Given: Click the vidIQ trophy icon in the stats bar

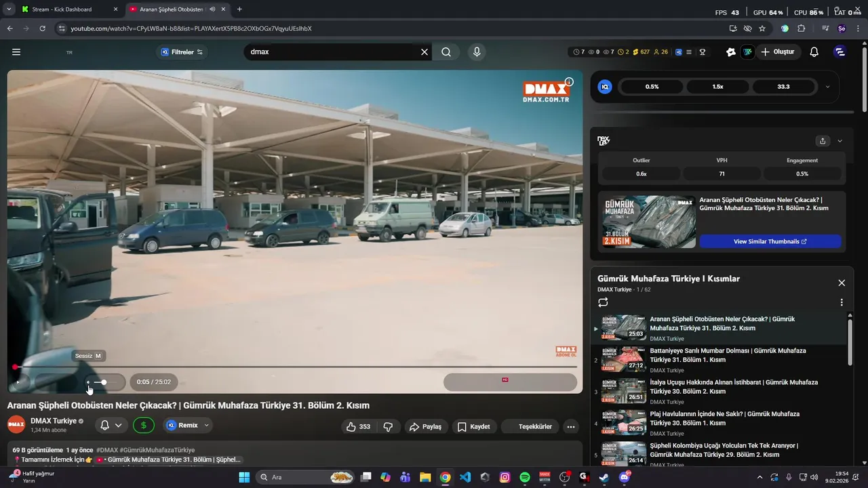Looking at the screenshot, I should [x=703, y=52].
